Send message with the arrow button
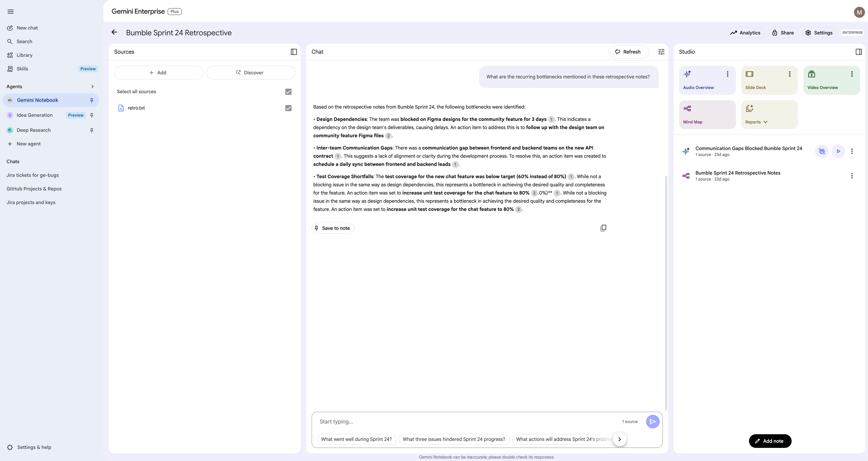 [653, 422]
